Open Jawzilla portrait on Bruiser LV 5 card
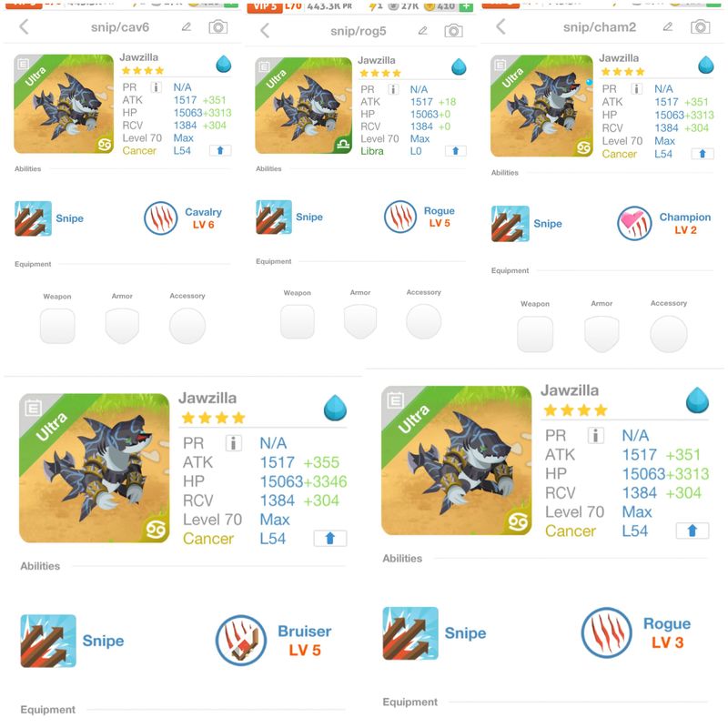This screenshot has width=728, height=728. [95, 468]
